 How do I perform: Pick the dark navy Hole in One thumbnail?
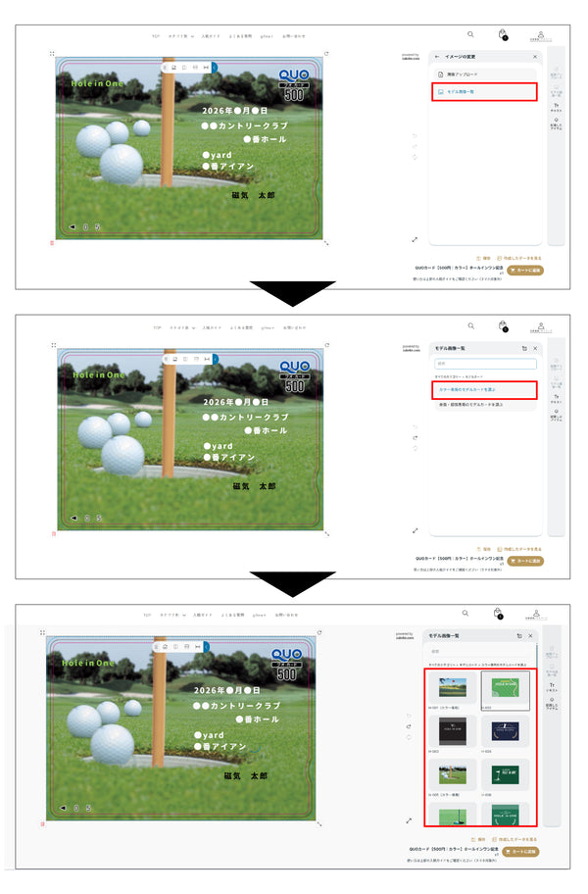[506, 731]
